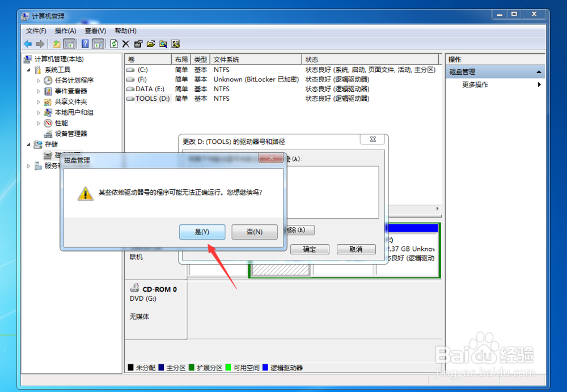Click the DVD (G:) label

point(143,299)
